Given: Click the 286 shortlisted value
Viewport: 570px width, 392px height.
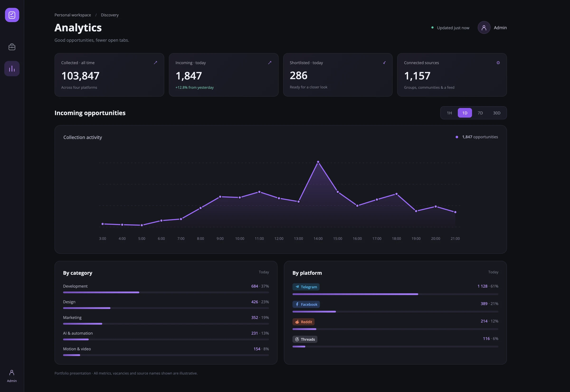Looking at the screenshot, I should [299, 75].
